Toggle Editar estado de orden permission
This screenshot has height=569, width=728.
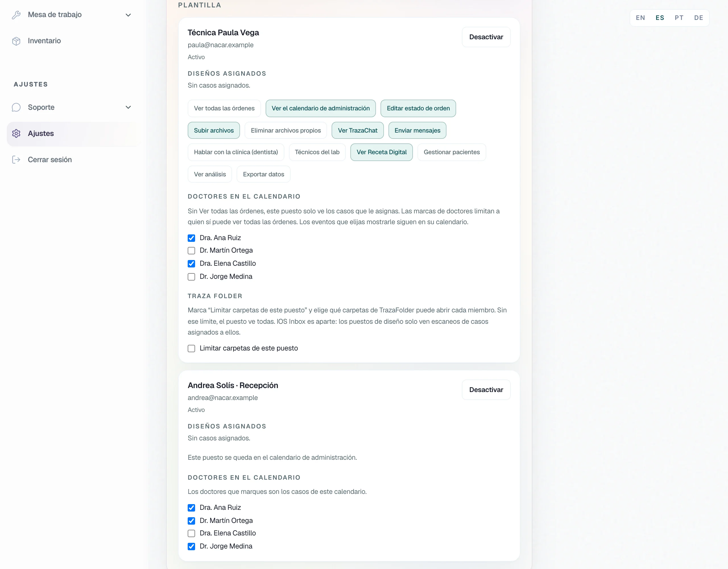[x=418, y=108]
